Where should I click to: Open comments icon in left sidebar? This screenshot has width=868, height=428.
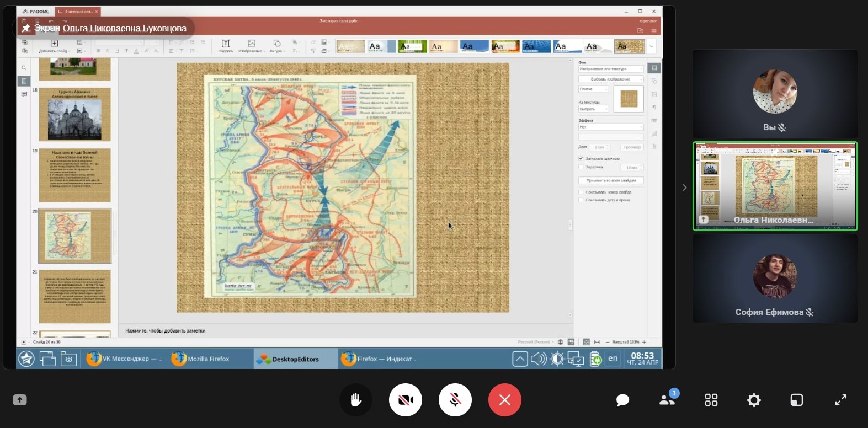24,94
